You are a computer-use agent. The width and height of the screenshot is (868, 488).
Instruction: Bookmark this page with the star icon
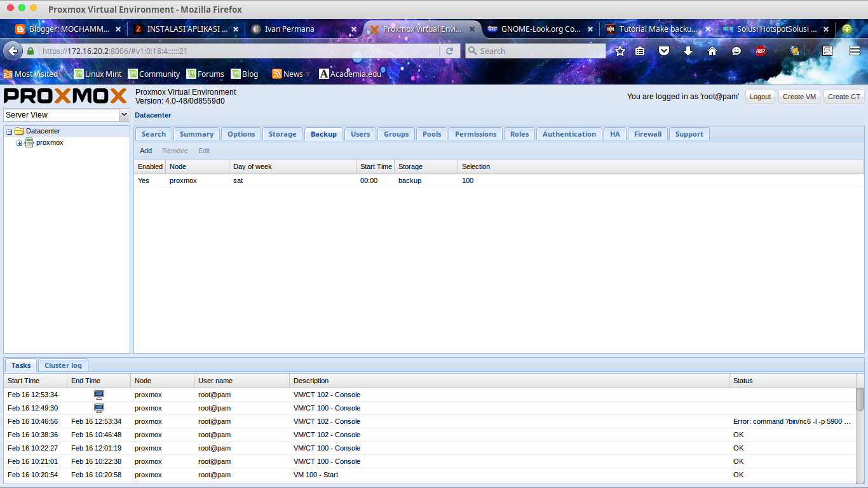point(620,51)
